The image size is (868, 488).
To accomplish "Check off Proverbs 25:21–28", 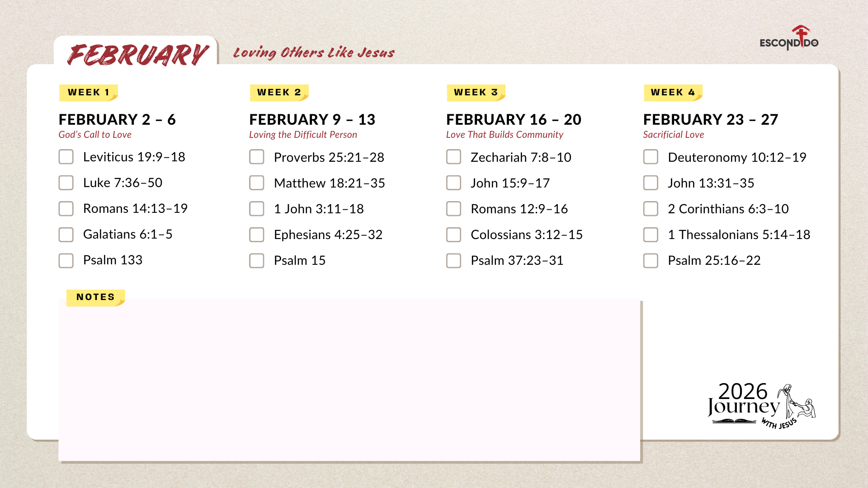I will click(257, 157).
